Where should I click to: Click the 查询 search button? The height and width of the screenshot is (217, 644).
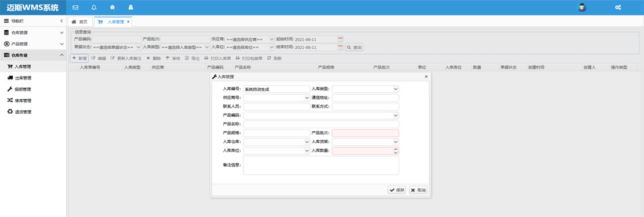(x=354, y=48)
